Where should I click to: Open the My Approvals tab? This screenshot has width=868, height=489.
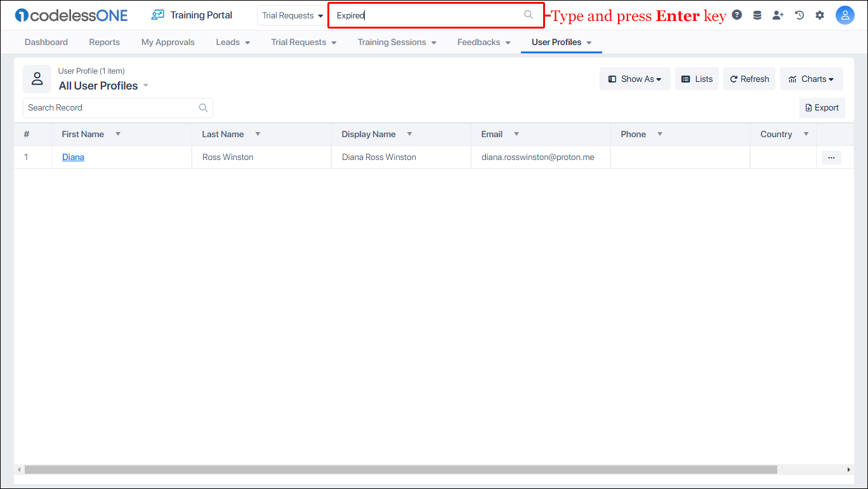(168, 42)
